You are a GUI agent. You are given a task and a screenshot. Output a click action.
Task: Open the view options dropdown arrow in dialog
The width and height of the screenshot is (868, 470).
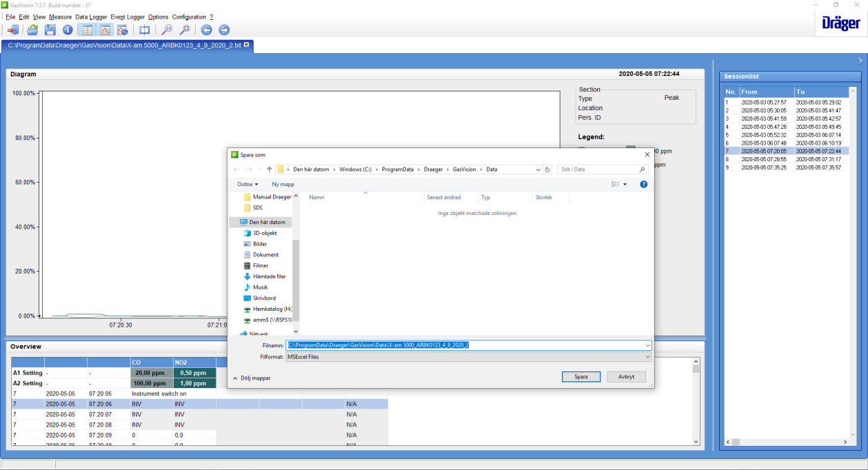[x=625, y=184]
